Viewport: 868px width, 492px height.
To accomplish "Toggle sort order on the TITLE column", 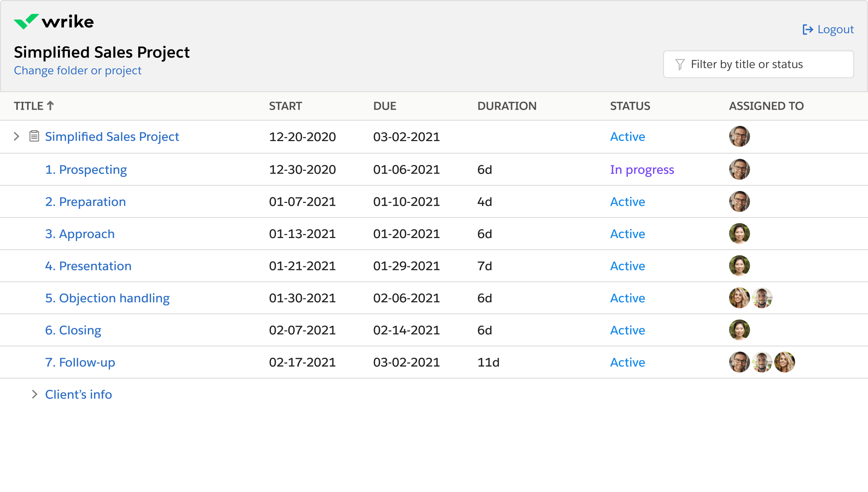I will pos(34,106).
